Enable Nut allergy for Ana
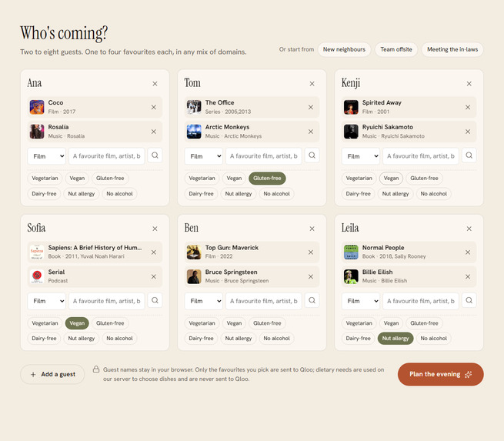The image size is (504, 441). [82, 193]
